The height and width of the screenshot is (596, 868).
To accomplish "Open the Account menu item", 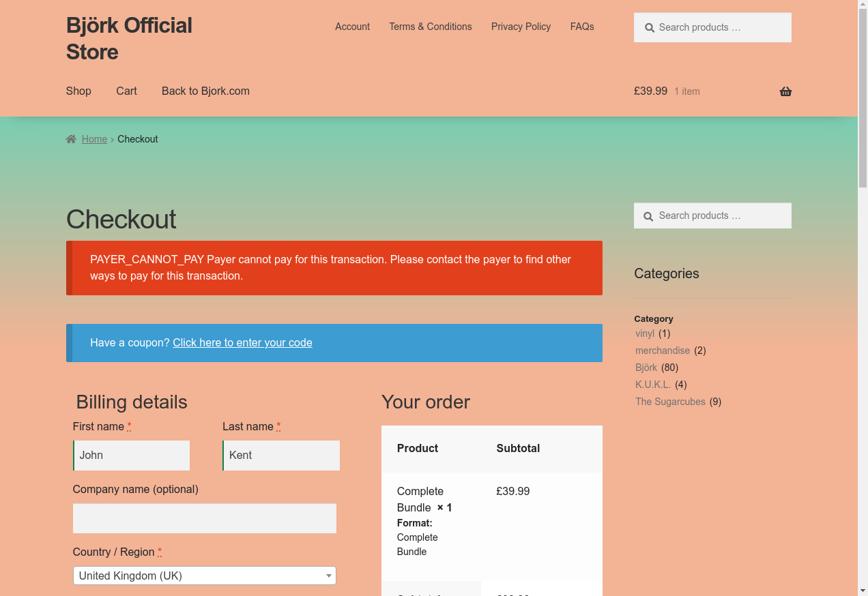I will point(352,27).
